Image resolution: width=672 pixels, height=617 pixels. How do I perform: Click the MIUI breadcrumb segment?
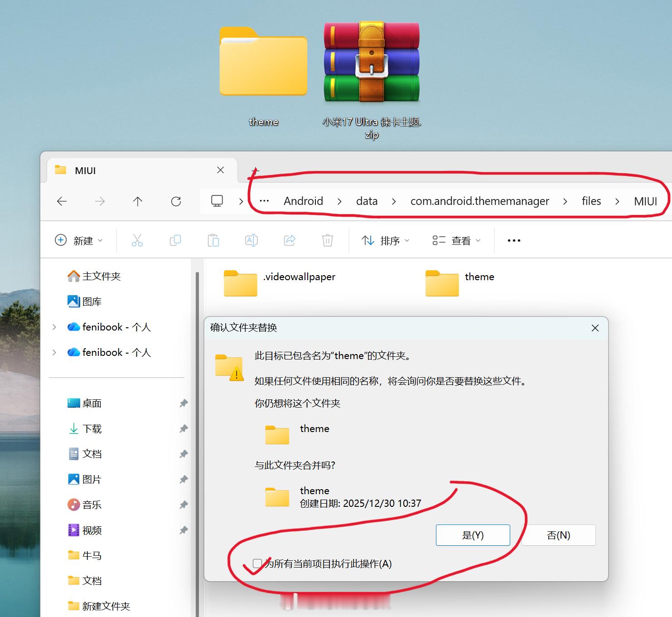pos(645,201)
